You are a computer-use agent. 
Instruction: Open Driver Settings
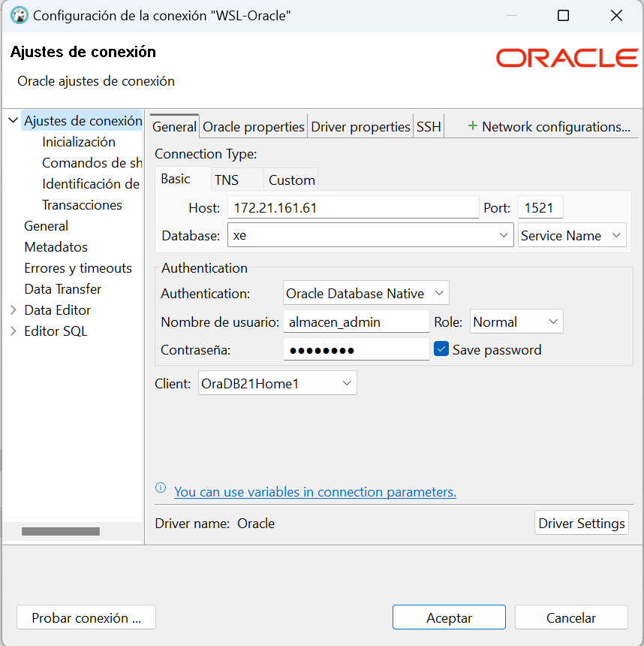(x=582, y=523)
